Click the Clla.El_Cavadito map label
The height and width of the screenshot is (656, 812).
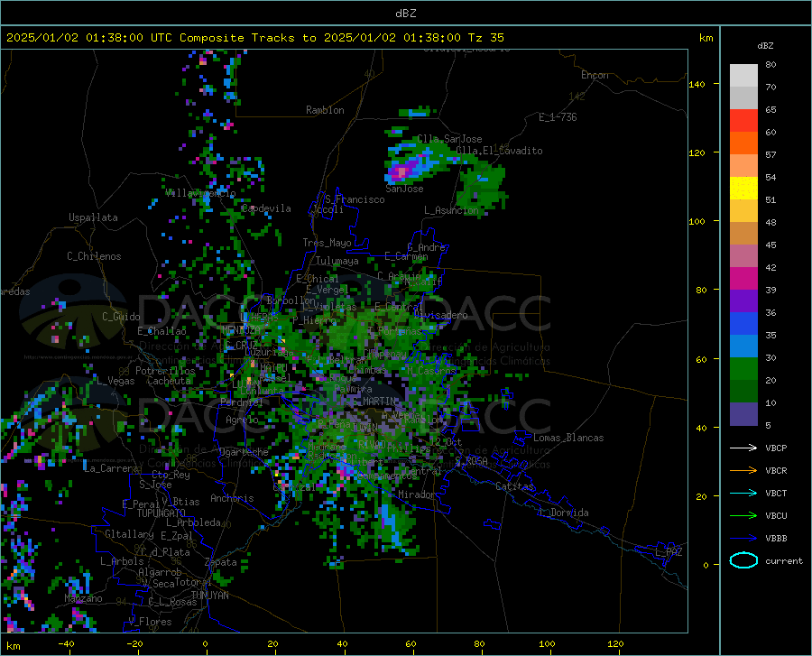499,151
